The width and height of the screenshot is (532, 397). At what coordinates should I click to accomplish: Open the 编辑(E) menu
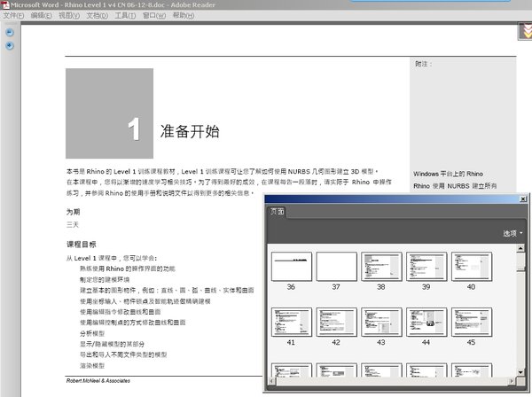(x=41, y=16)
